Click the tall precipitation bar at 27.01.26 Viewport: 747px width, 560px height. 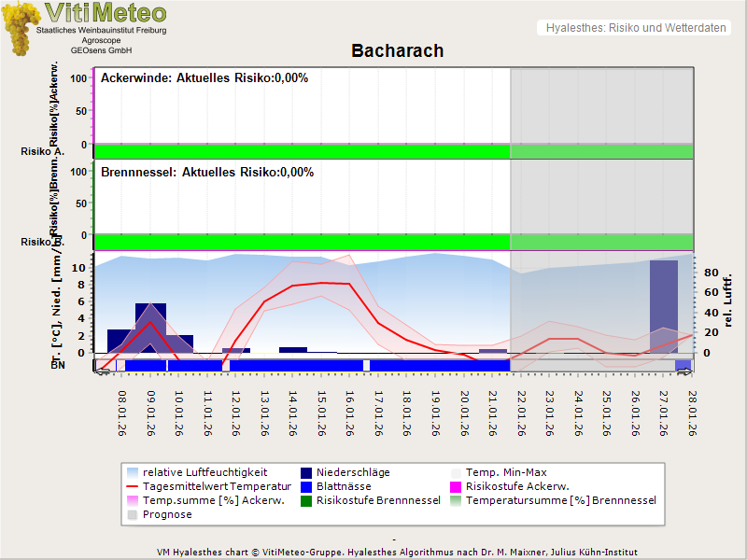click(663, 306)
